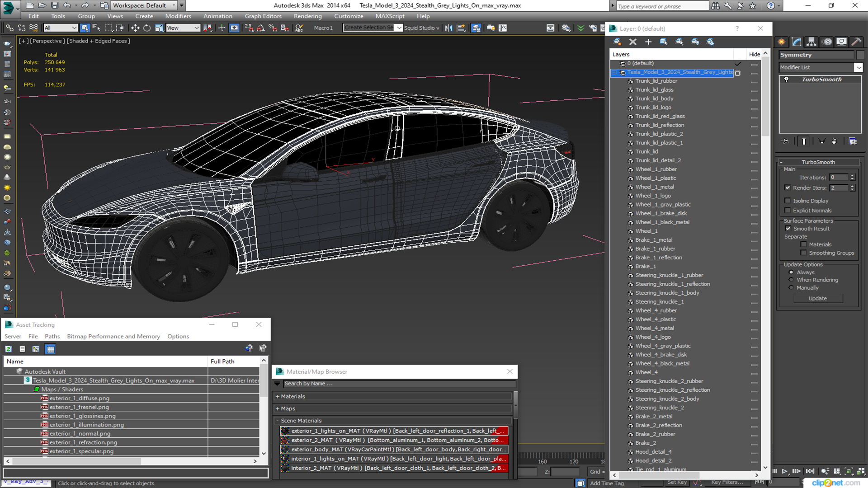The height and width of the screenshot is (488, 868).
Task: Collapse the Tesla_Model_3 layer tree
Action: coord(614,72)
